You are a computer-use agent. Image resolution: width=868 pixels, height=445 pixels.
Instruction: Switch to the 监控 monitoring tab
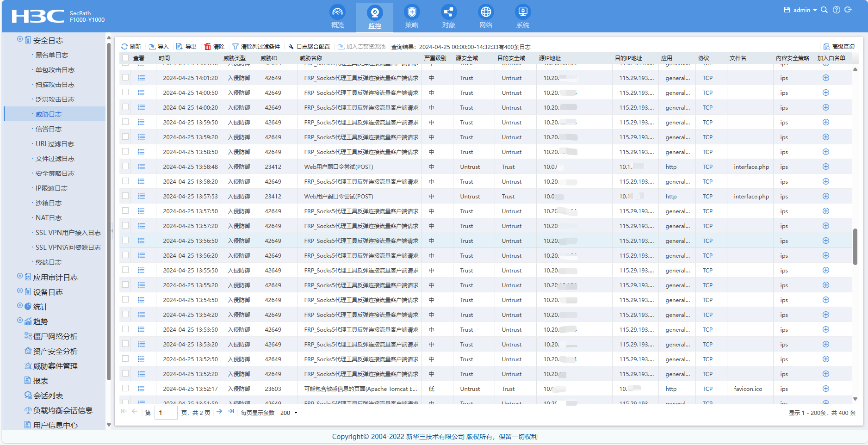375,17
